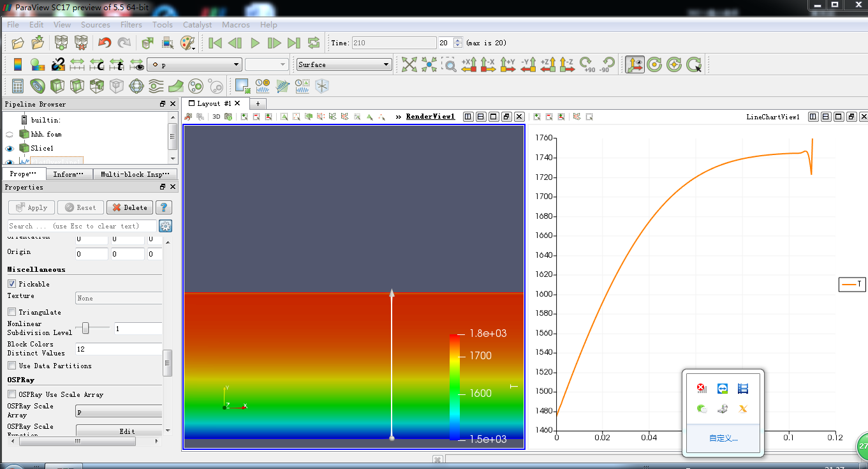The width and height of the screenshot is (868, 469).
Task: Adjust Nonlinear Subdivision Level slider
Action: 86,328
